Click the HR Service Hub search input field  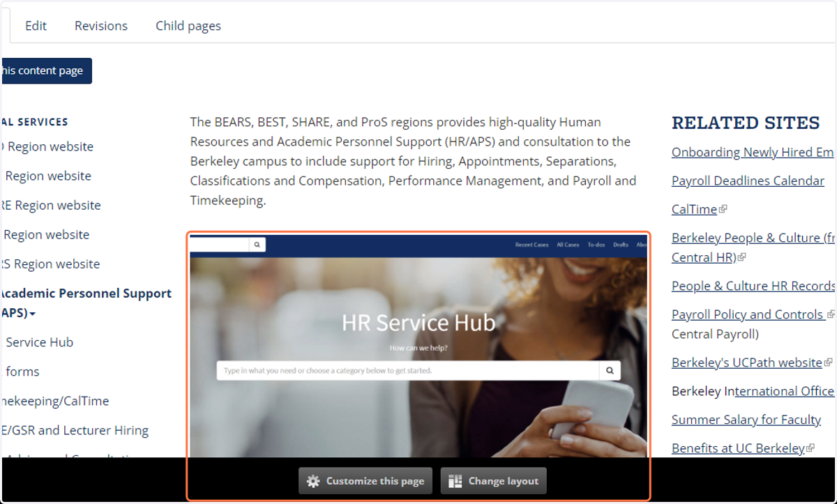pyautogui.click(x=408, y=371)
